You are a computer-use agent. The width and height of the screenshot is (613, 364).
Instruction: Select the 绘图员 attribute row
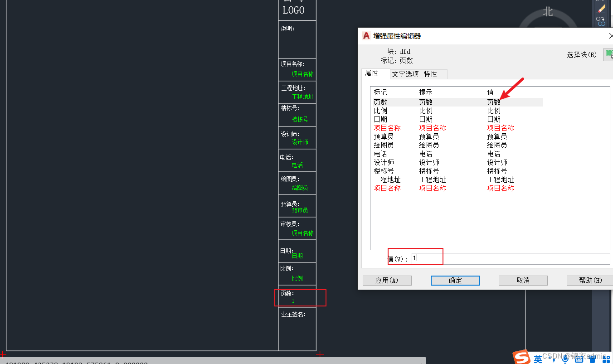457,145
